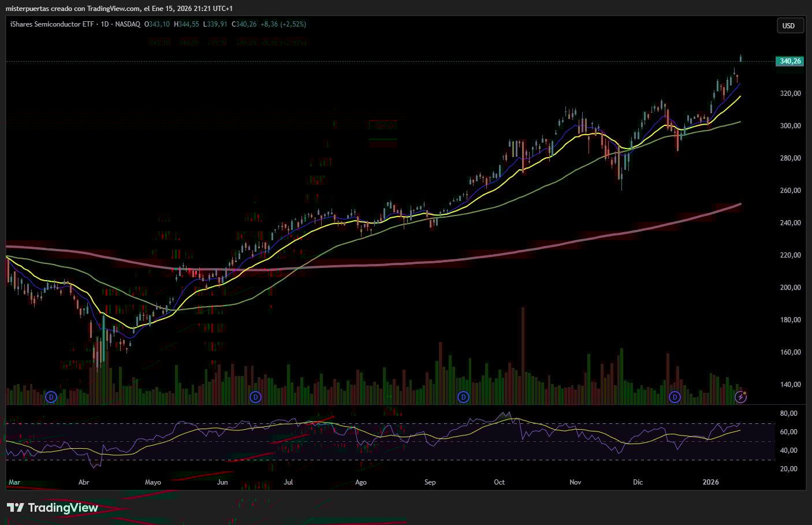Click the 2026 label on time axis
Image resolution: width=812 pixels, height=525 pixels.
711,482
